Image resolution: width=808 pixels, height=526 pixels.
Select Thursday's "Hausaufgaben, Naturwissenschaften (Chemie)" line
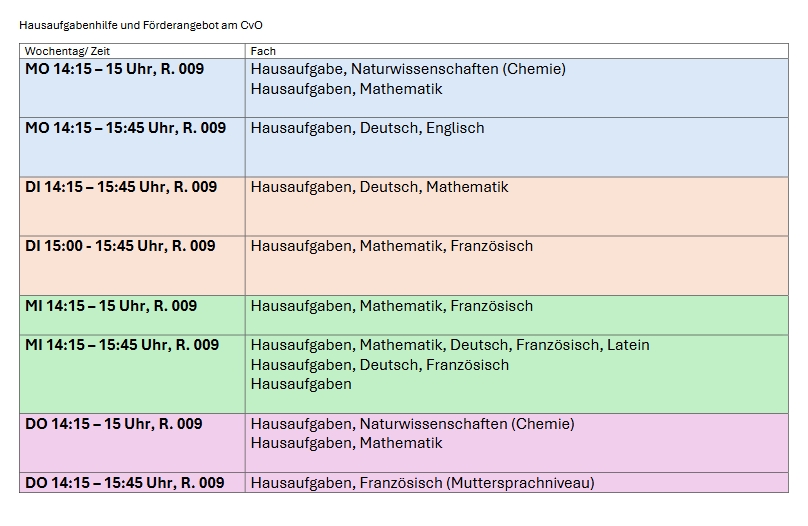412,424
